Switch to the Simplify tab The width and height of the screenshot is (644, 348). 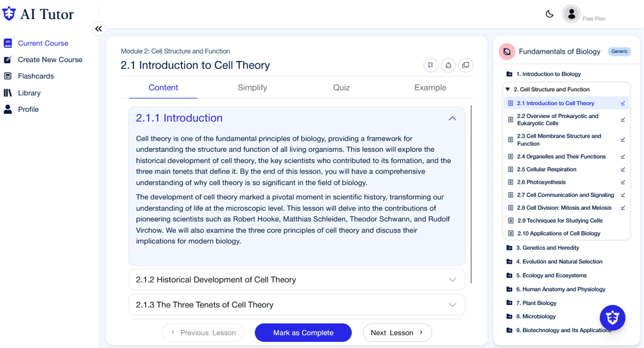coord(252,88)
